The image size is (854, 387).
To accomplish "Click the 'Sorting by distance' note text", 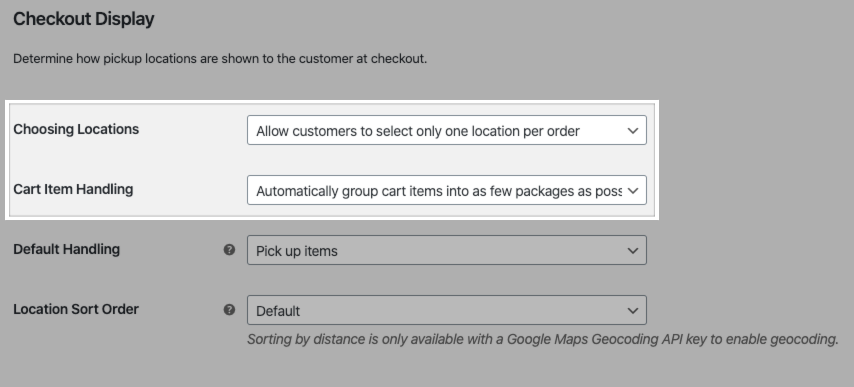I will point(542,339).
